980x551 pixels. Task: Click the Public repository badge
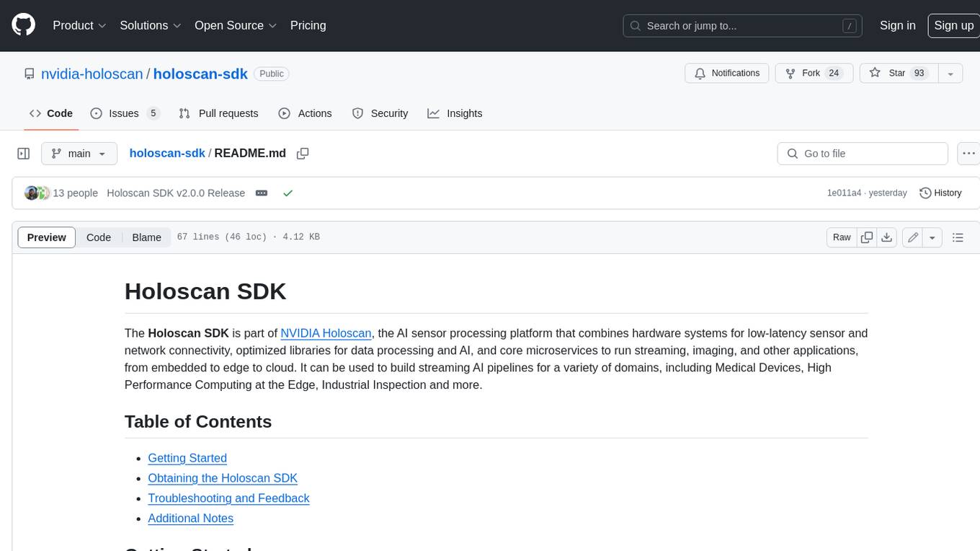click(x=272, y=74)
